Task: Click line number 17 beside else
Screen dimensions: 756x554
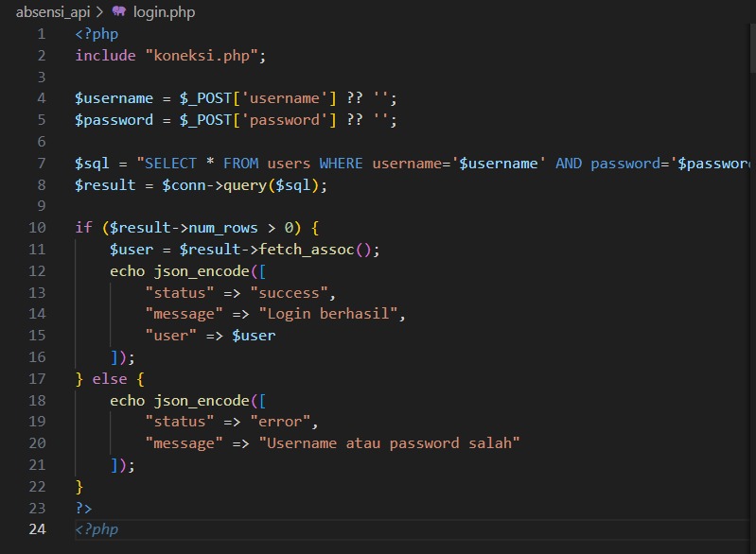Action: (37, 379)
